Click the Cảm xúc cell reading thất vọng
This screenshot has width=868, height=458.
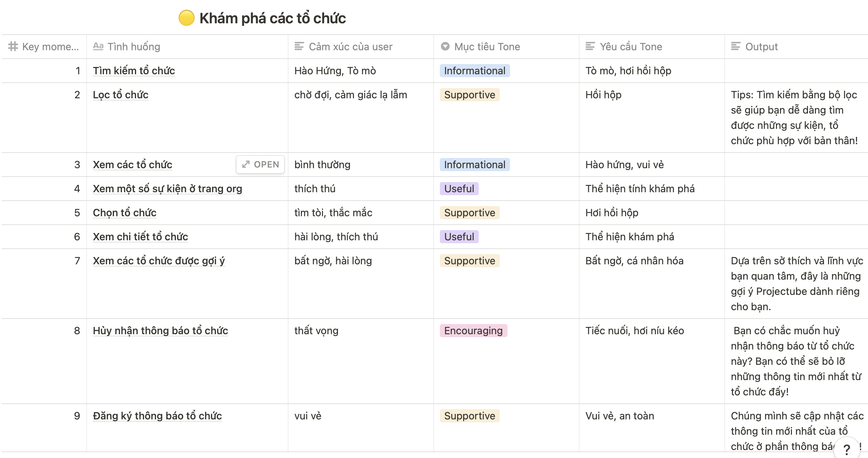coord(316,331)
